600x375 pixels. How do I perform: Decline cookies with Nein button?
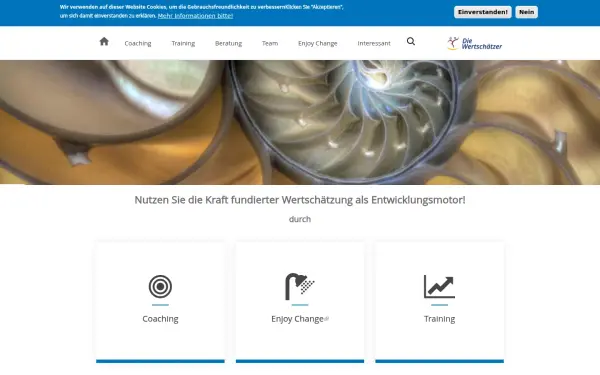(526, 12)
